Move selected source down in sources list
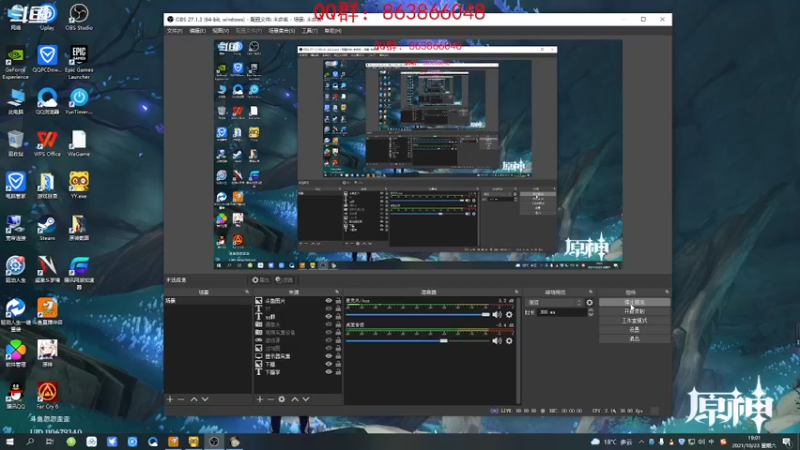Image resolution: width=800 pixels, height=450 pixels. coord(306,399)
